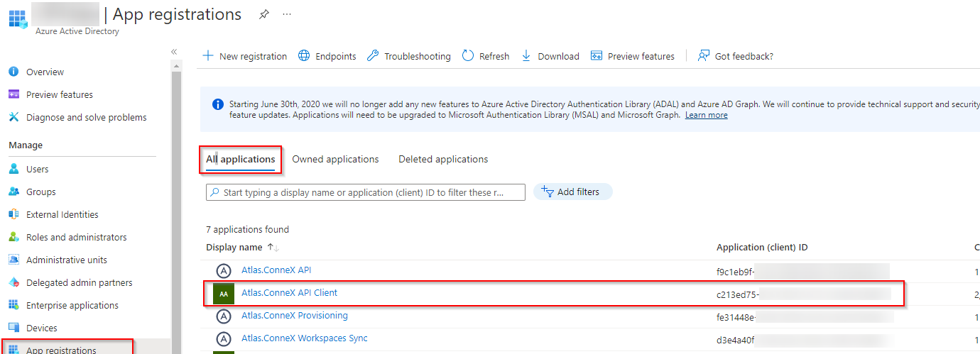
Task: Click the Azure Active Directory logo icon
Action: pyautogui.click(x=17, y=18)
